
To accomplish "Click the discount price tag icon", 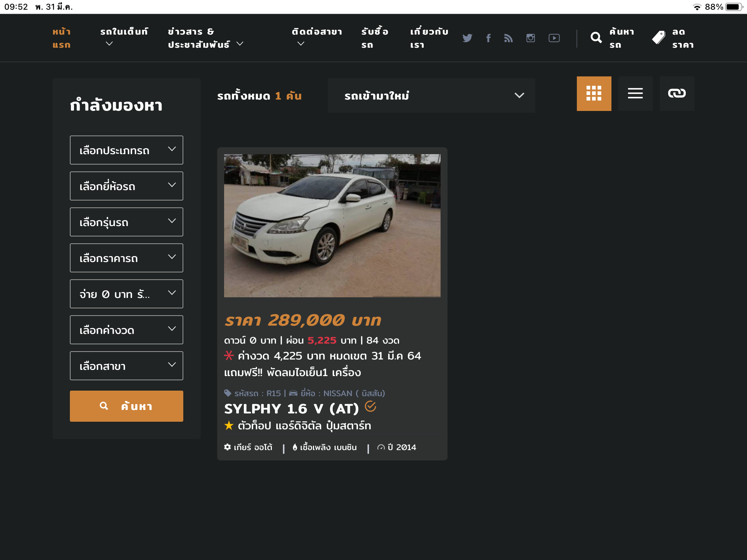I will click(659, 38).
